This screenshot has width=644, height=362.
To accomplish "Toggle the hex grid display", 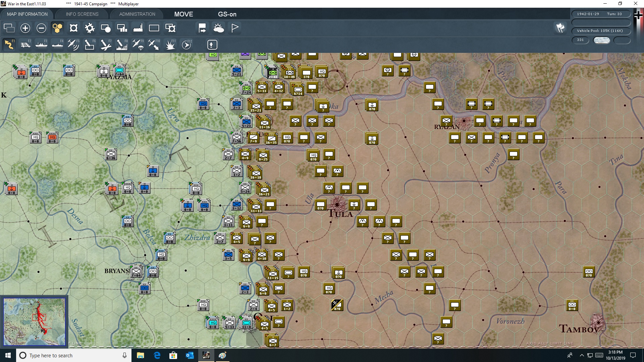I will (x=57, y=28).
